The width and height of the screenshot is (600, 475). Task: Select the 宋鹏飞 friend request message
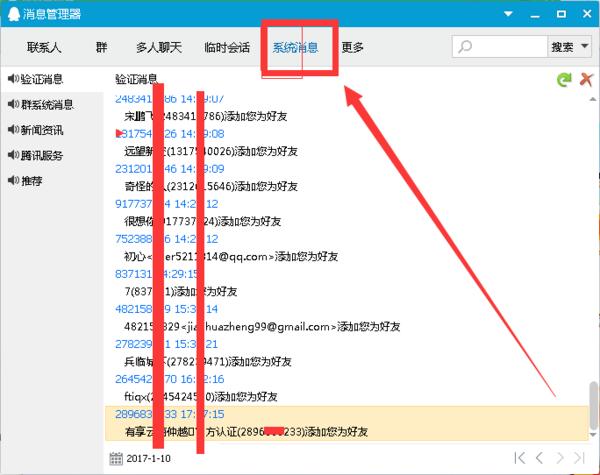coord(205,116)
